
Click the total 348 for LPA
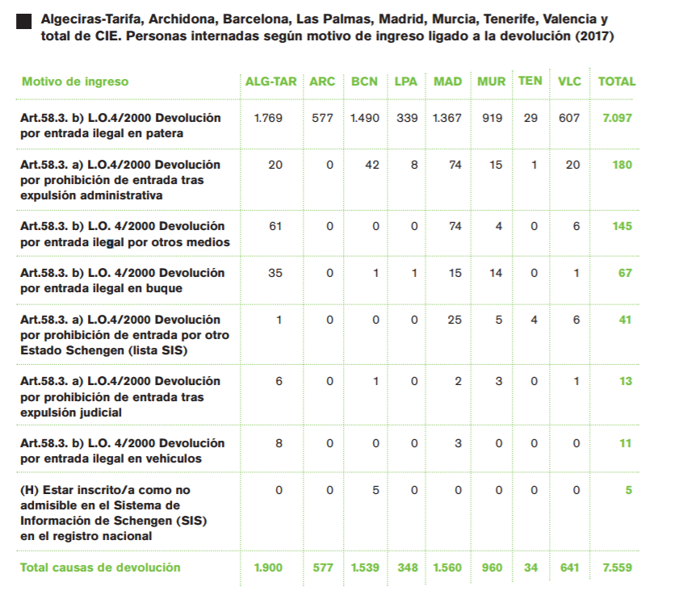(408, 568)
